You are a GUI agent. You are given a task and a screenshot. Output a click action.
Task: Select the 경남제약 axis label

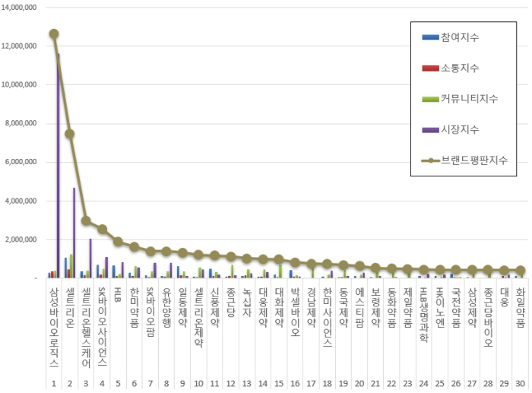(311, 307)
